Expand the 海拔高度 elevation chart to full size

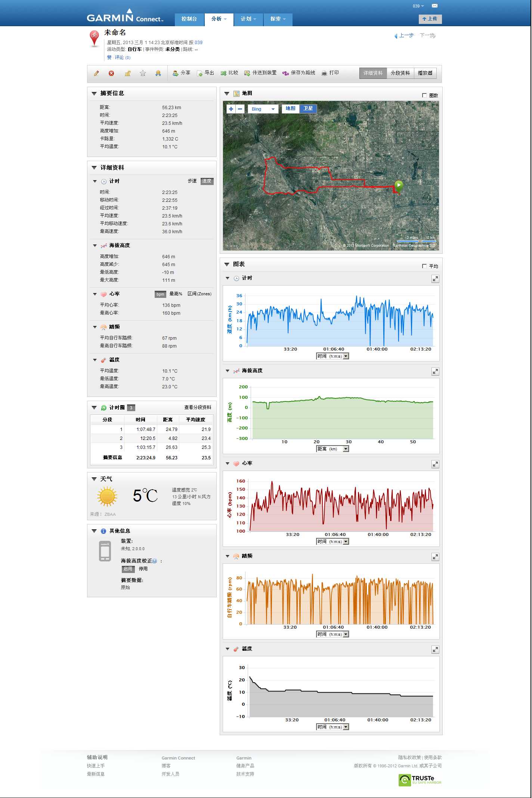tap(435, 372)
